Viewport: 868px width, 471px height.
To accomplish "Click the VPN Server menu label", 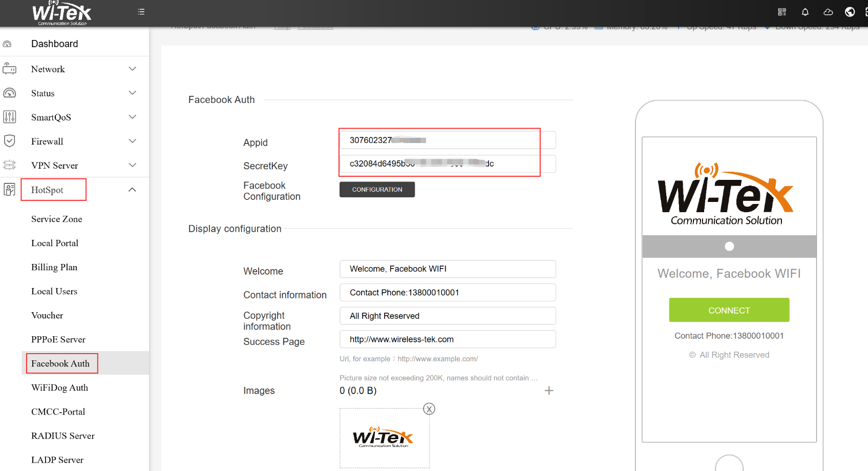I will (x=55, y=166).
